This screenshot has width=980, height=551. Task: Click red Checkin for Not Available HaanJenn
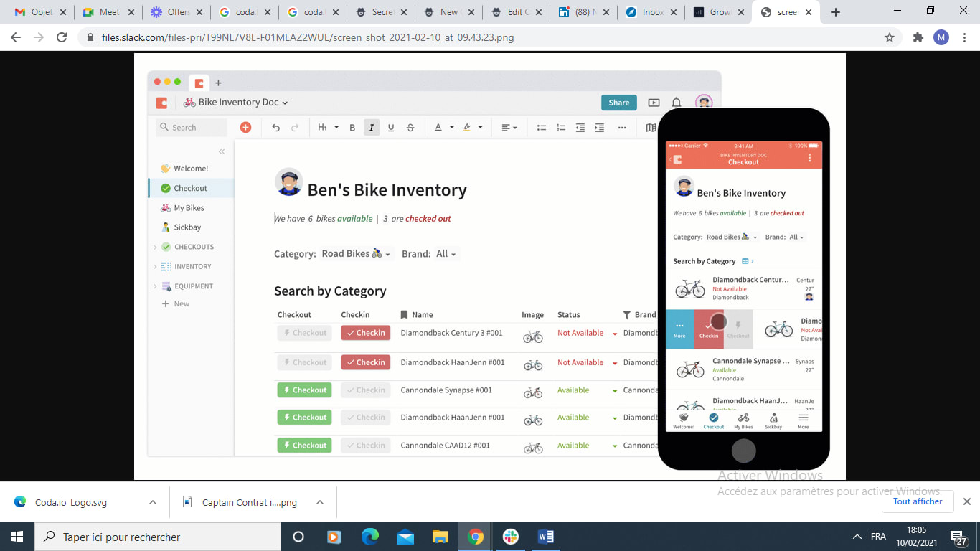click(x=365, y=362)
